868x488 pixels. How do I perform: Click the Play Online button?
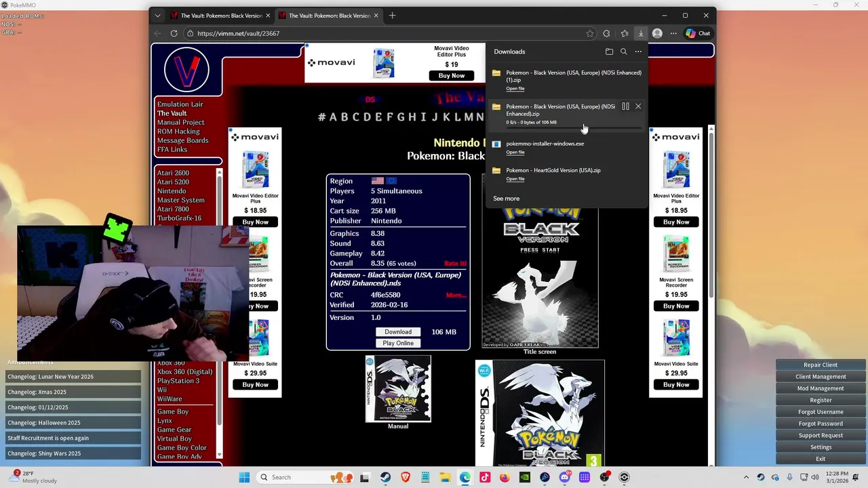(x=398, y=343)
